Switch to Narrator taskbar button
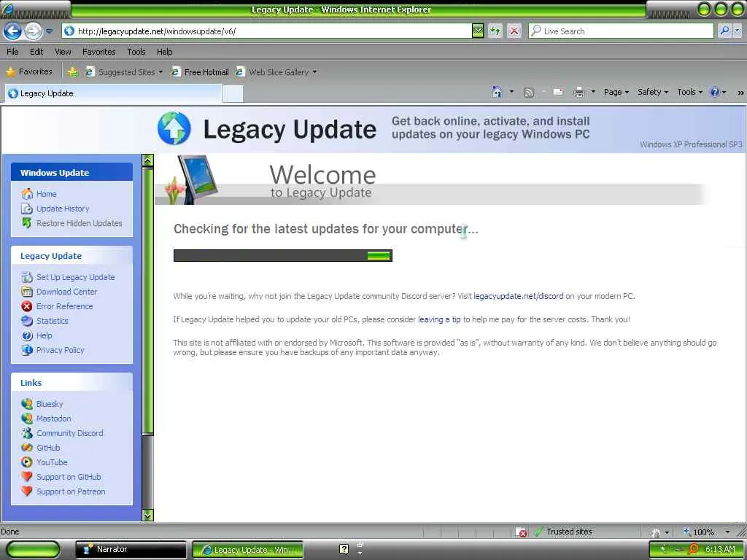 131,550
